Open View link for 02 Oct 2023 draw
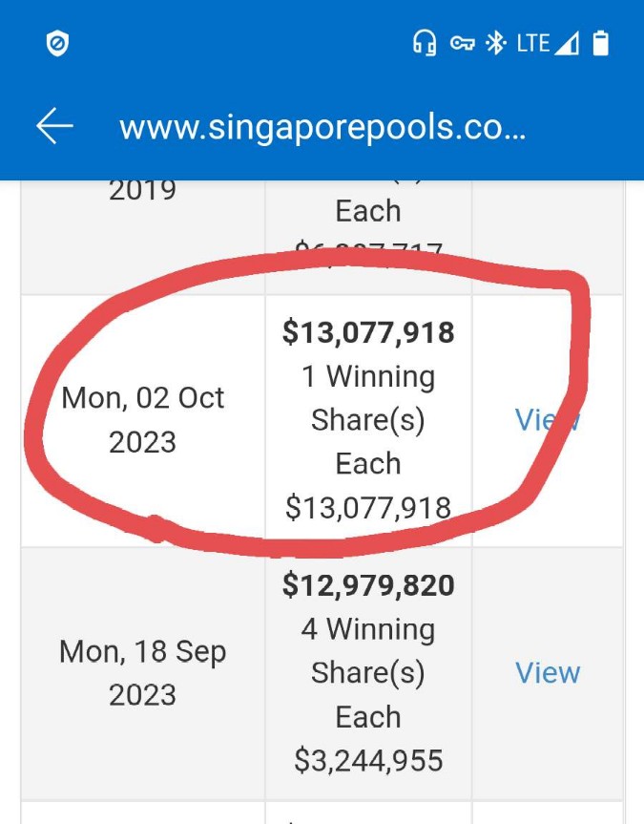 point(548,420)
